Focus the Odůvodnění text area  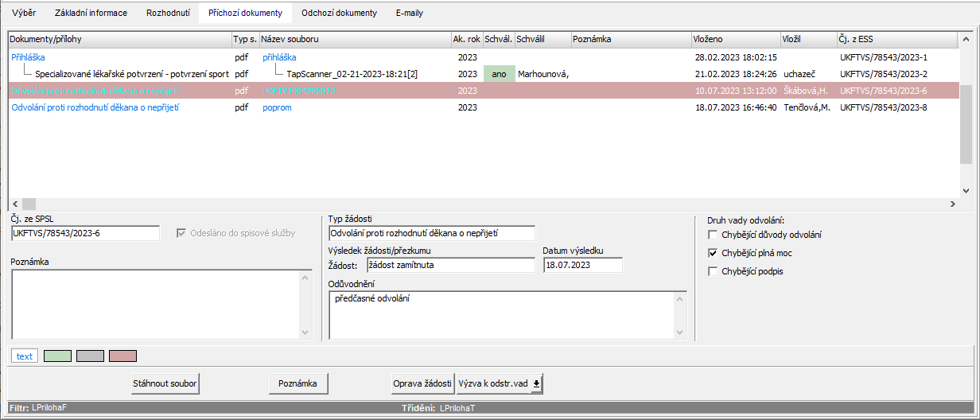tap(501, 313)
